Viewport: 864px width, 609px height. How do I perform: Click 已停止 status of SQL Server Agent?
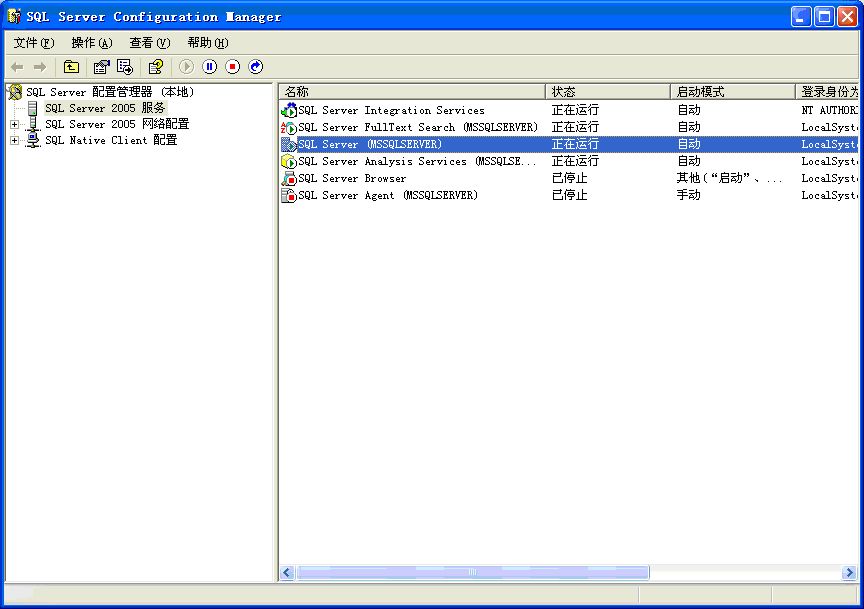tap(570, 195)
